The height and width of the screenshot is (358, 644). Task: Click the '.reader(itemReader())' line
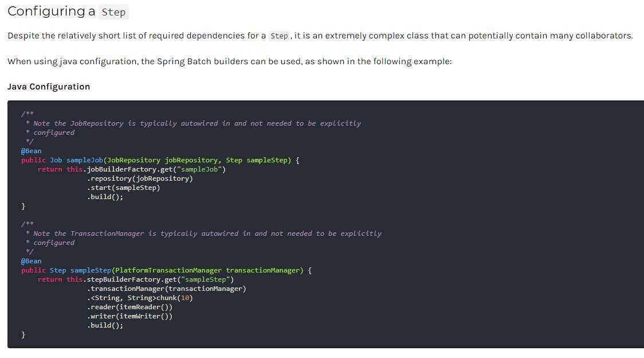click(129, 307)
